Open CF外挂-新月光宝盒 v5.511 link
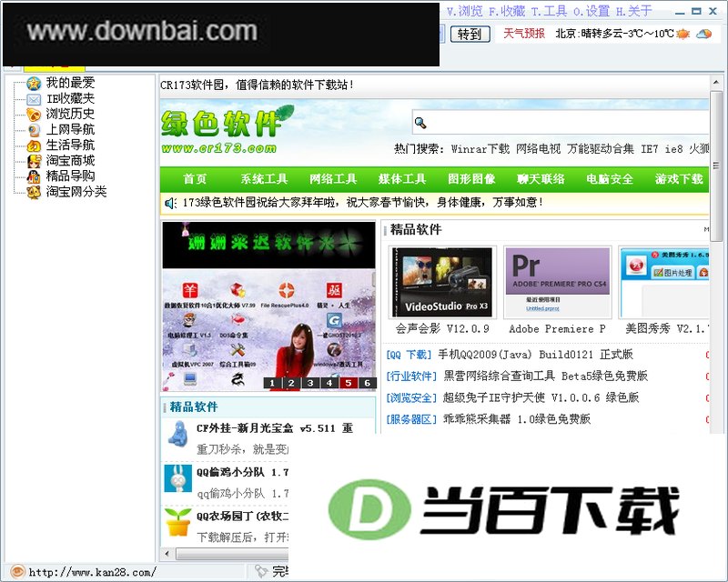The image size is (728, 582). pos(275,428)
